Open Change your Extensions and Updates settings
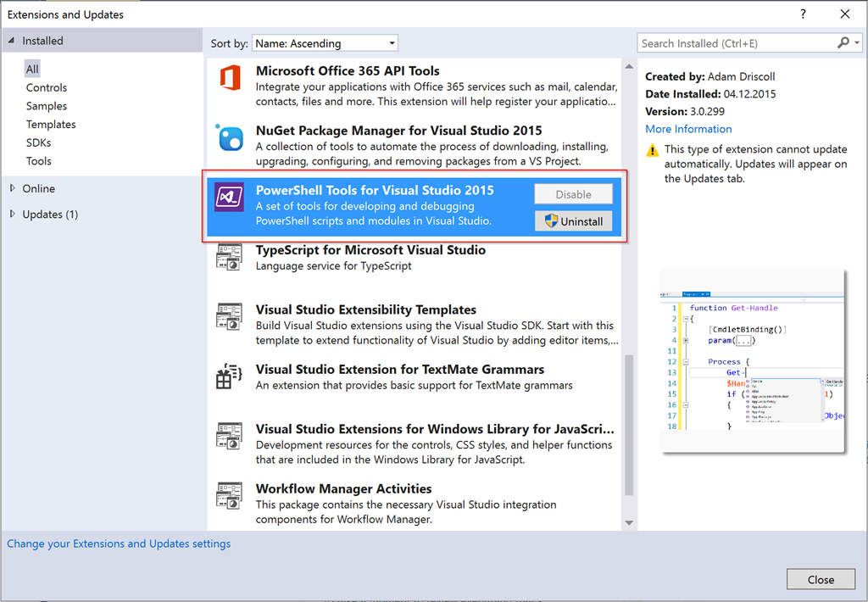This screenshot has height=602, width=868. (x=119, y=543)
